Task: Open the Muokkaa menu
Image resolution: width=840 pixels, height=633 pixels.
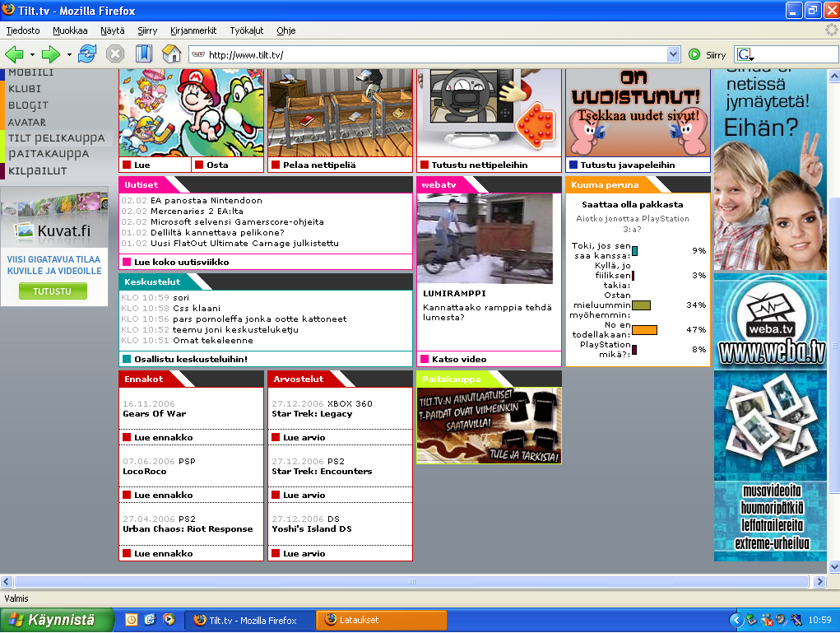Action: tap(70, 30)
